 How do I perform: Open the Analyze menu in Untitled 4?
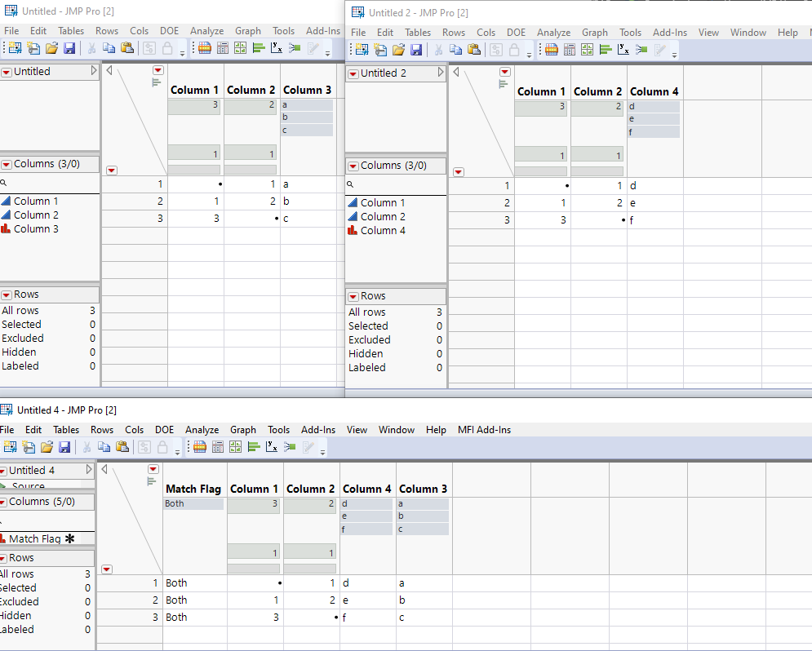pos(202,430)
